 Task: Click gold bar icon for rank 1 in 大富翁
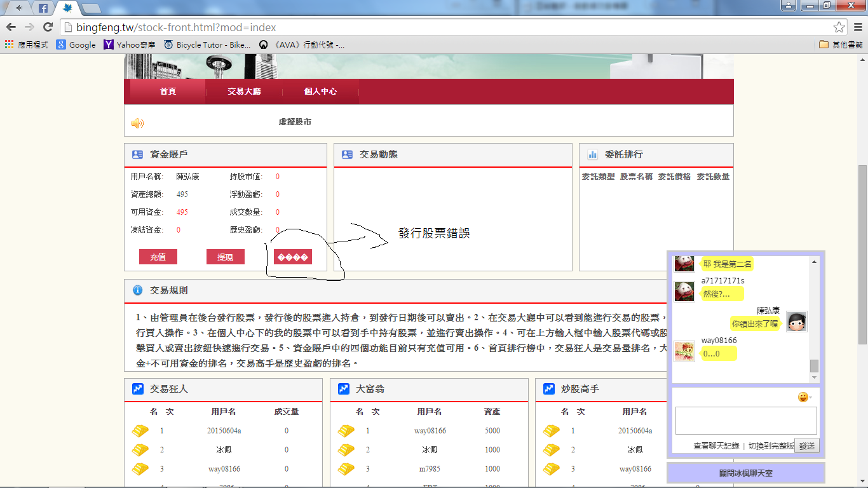(346, 431)
